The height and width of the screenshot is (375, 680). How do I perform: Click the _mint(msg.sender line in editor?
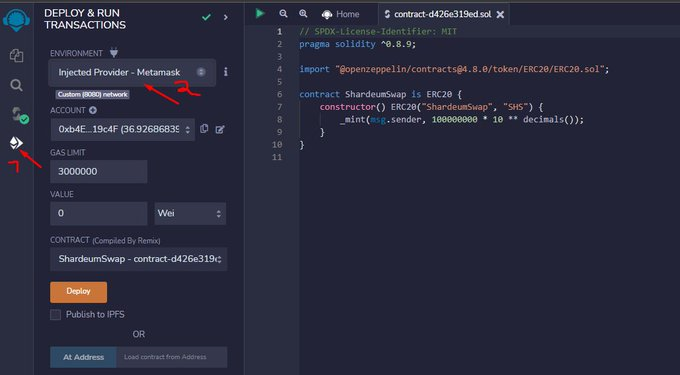(x=462, y=119)
